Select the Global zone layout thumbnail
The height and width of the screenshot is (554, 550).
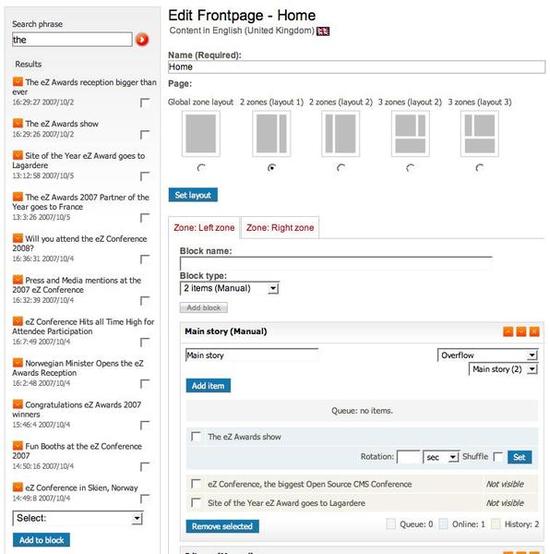[x=201, y=134]
